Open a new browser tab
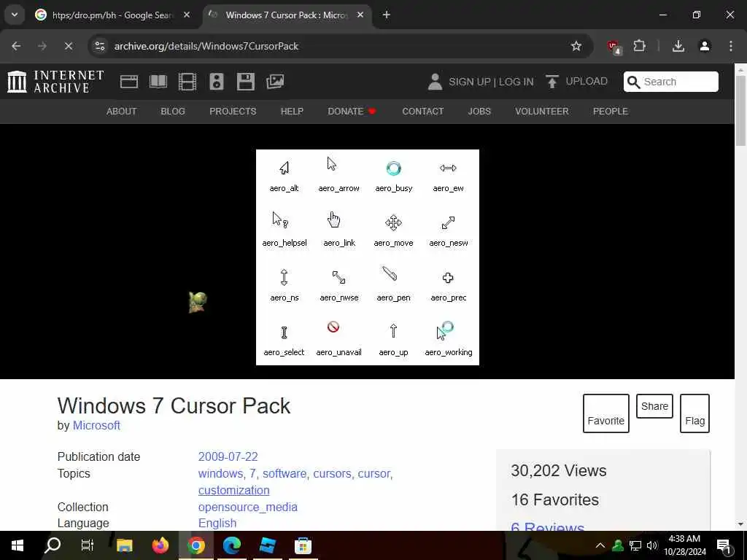 [x=387, y=15]
